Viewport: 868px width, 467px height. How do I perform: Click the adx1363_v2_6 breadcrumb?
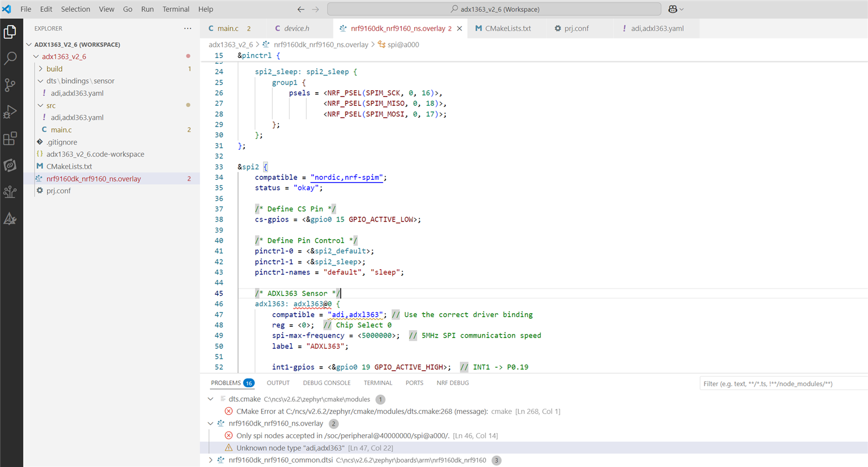coord(230,45)
